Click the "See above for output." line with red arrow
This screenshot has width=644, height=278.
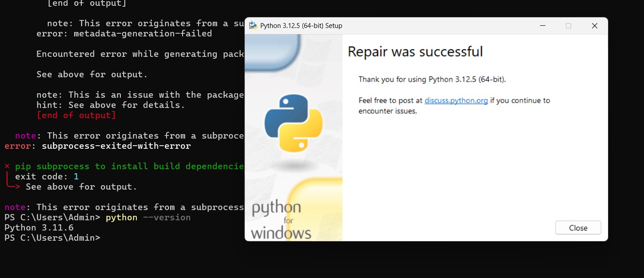(81, 187)
